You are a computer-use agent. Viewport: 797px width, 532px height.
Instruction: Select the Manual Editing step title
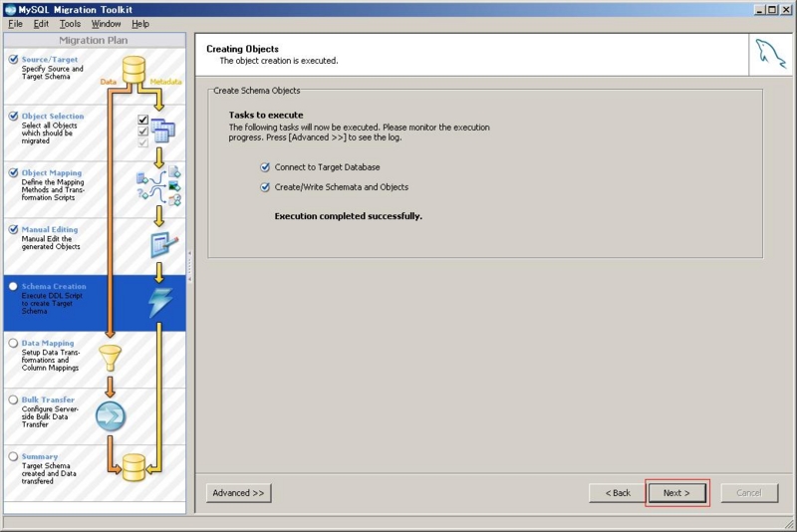click(49, 230)
